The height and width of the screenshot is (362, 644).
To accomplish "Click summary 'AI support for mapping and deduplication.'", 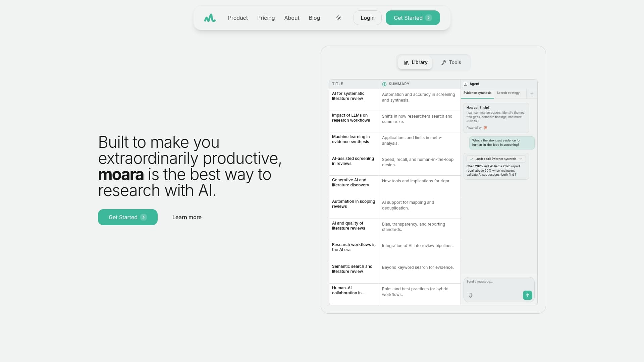I will tap(408, 205).
